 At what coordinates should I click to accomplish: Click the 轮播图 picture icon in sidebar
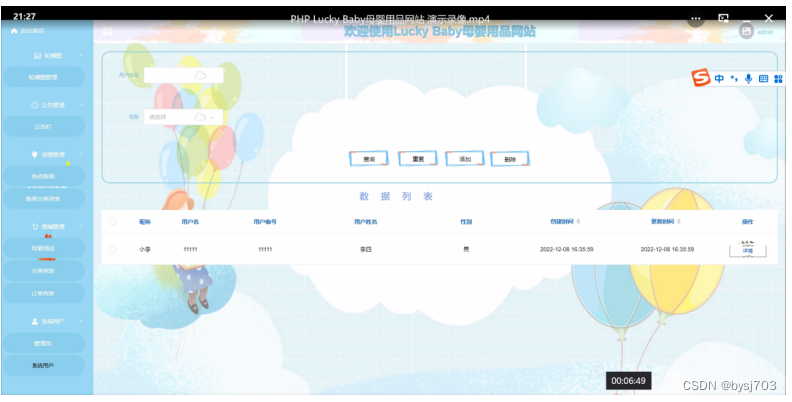point(37,56)
